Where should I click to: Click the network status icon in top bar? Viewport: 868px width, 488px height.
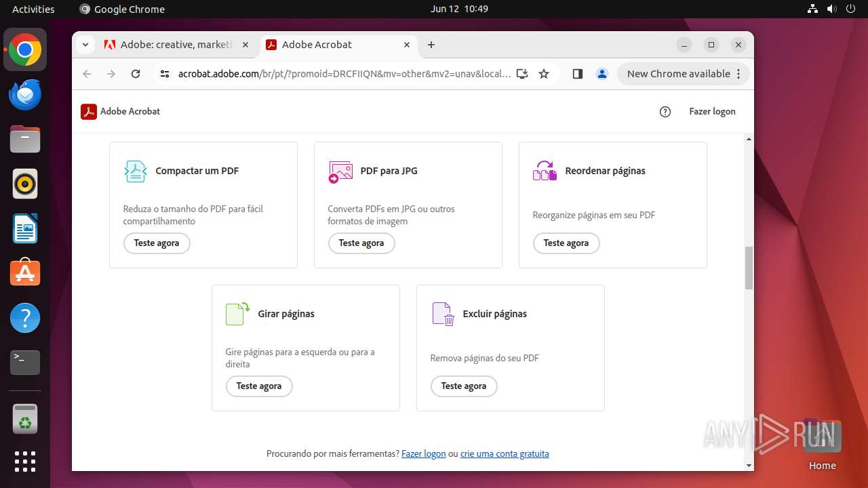pyautogui.click(x=812, y=9)
